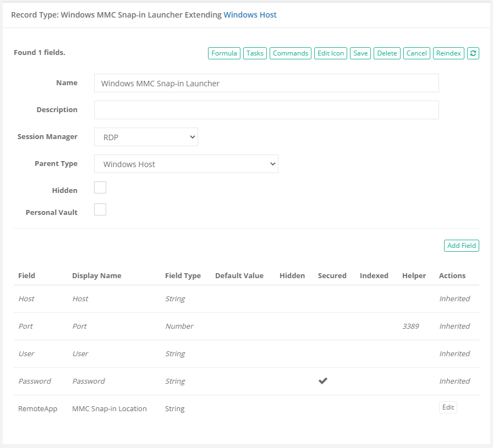This screenshot has width=493, height=448.
Task: Expand the Session Manager dropdown
Action: click(146, 137)
